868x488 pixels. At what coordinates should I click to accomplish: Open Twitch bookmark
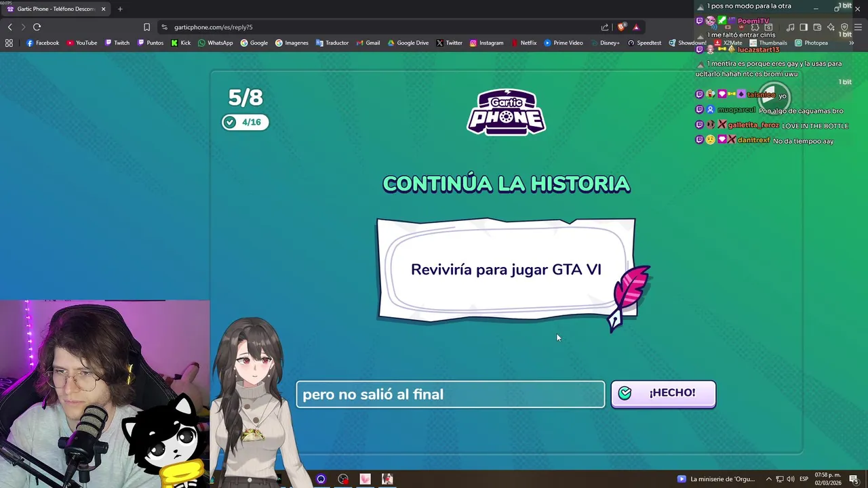(117, 43)
